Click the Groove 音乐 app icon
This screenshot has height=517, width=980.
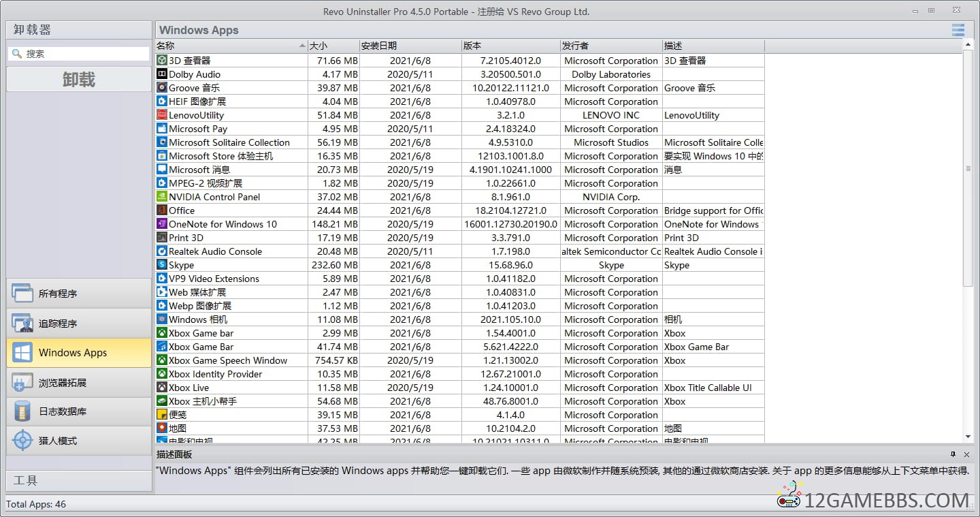pyautogui.click(x=162, y=88)
